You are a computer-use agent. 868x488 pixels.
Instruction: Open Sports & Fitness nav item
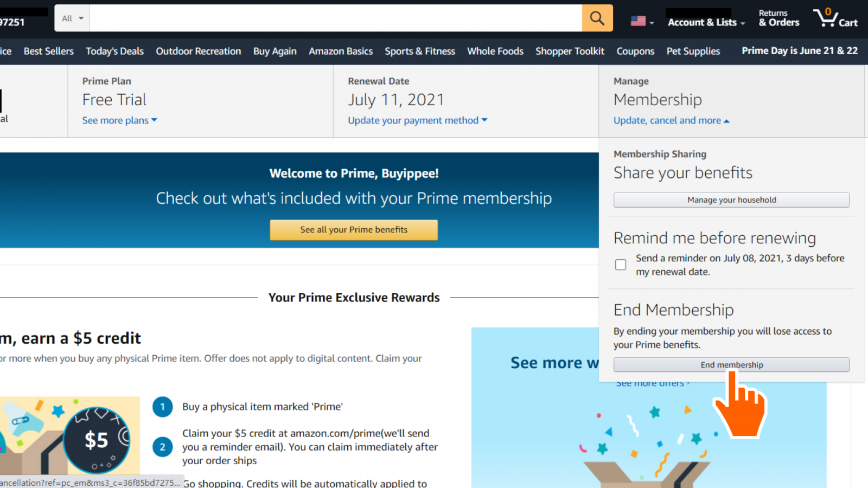coord(420,51)
